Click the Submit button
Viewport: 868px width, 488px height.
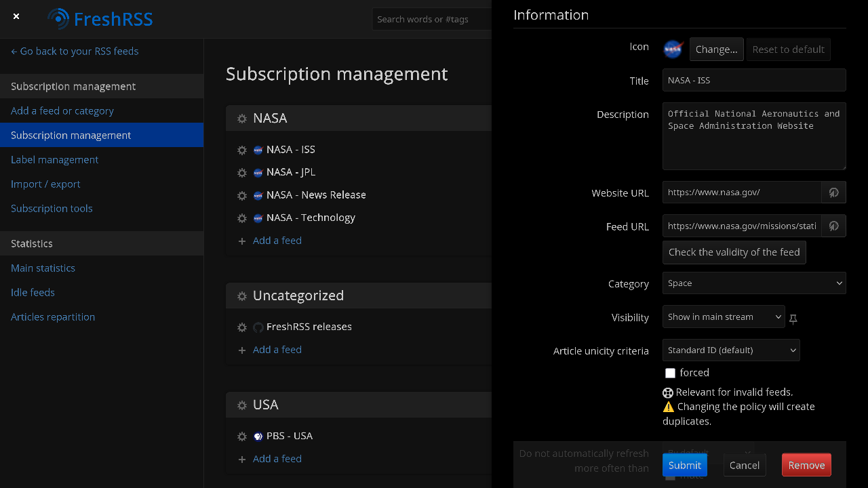(684, 465)
